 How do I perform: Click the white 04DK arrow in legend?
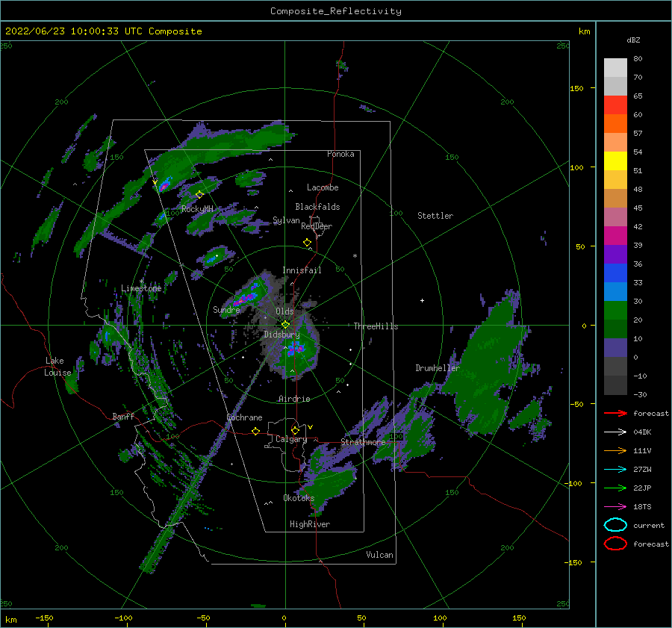[615, 432]
